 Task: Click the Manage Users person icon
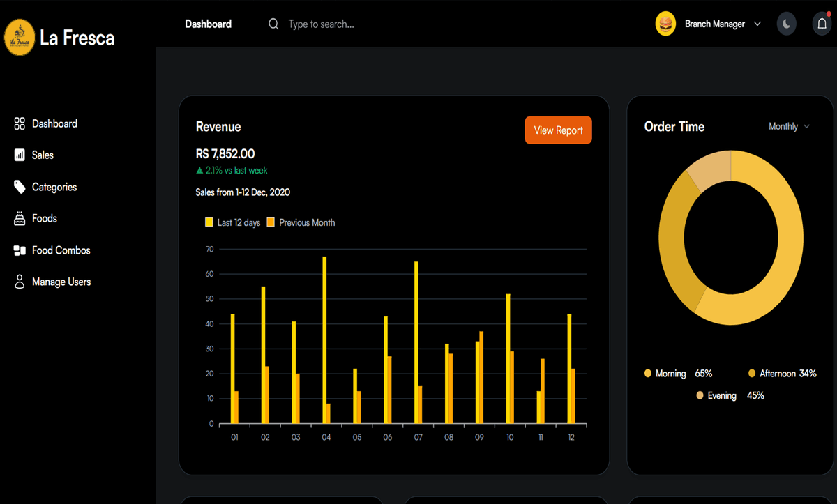(20, 282)
